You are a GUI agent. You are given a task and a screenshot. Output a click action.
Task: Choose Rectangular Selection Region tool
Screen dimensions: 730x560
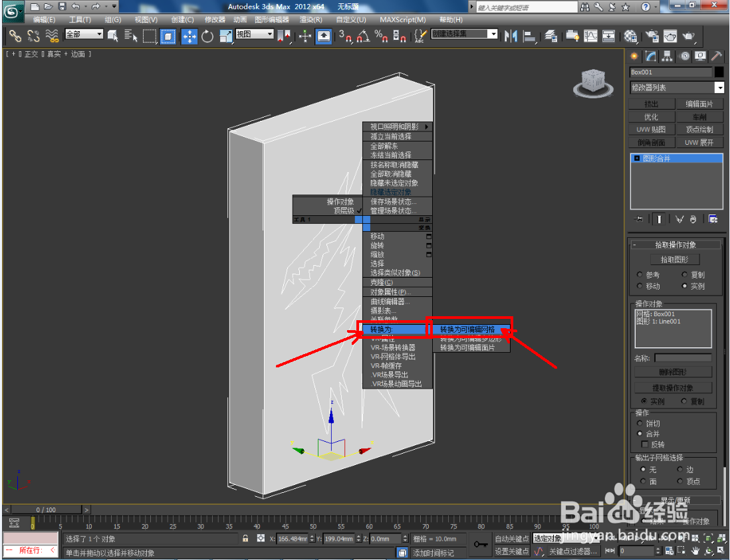click(149, 36)
